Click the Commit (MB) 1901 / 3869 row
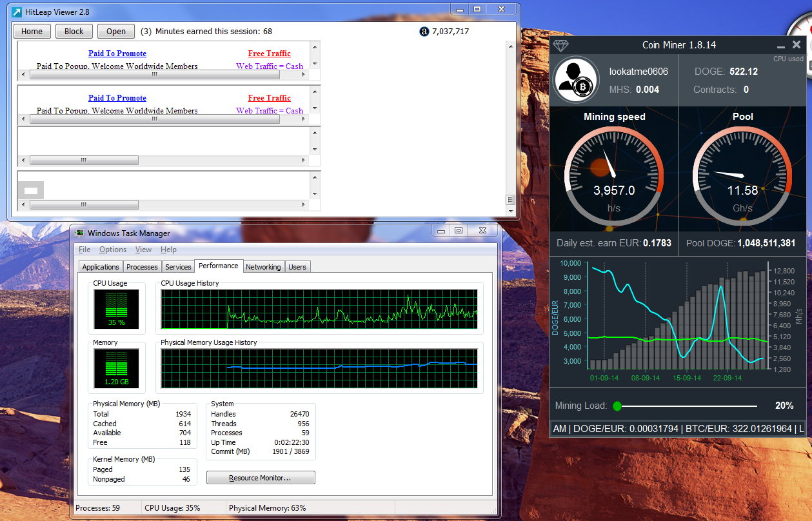 tap(260, 451)
